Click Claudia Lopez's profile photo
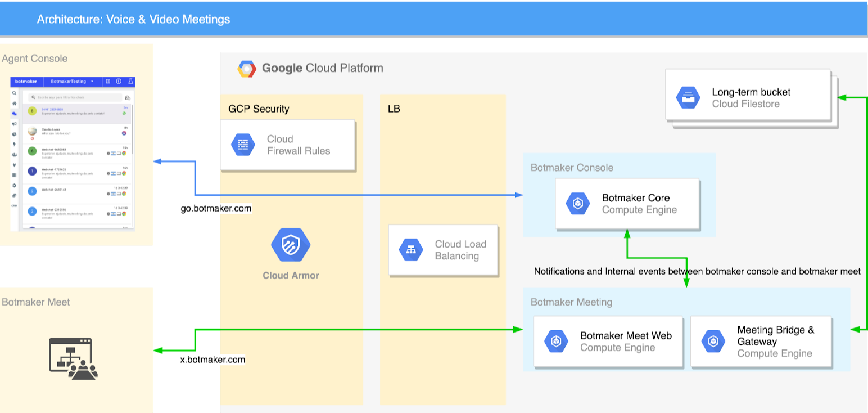 (x=32, y=131)
